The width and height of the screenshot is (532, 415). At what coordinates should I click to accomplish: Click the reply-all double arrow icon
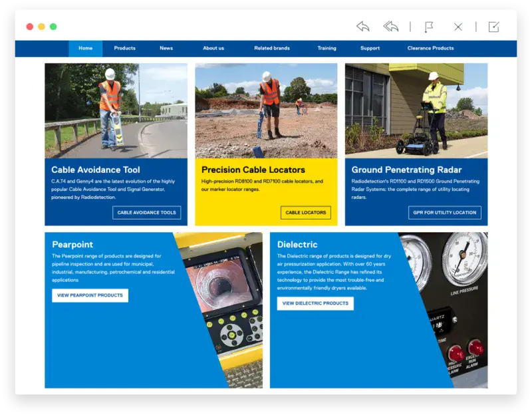[x=390, y=27]
